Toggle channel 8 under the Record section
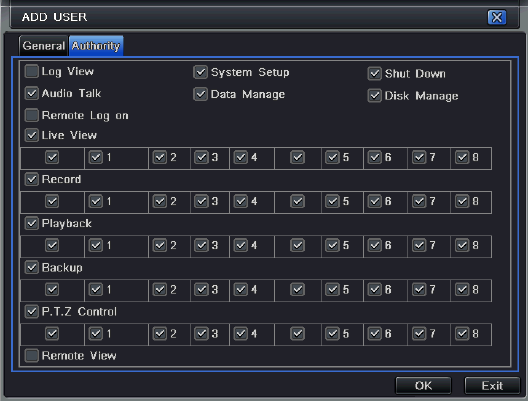 tap(462, 201)
